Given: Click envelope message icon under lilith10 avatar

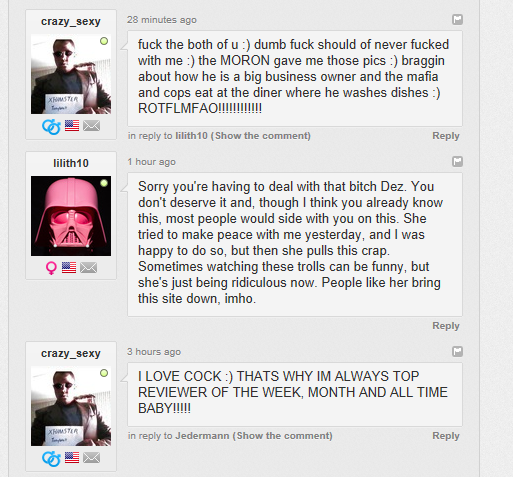Looking at the screenshot, I should 88,268.
